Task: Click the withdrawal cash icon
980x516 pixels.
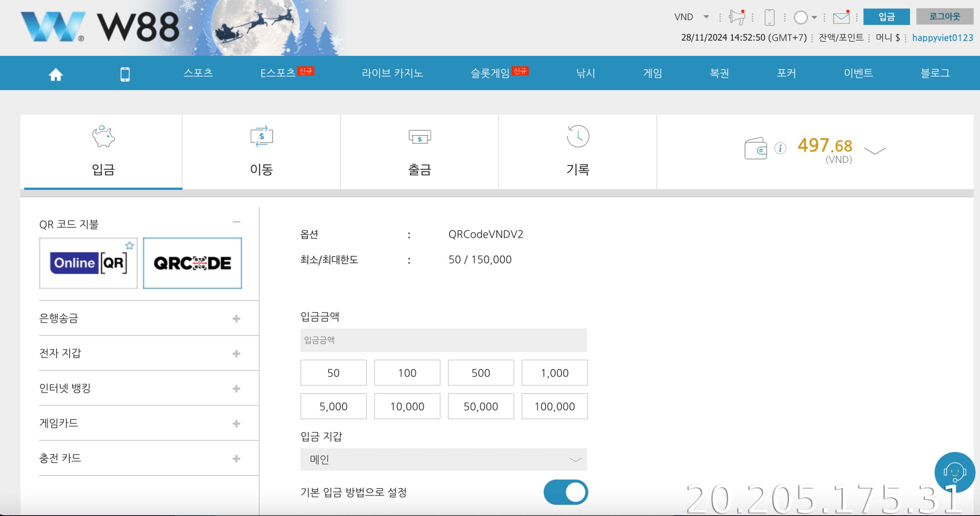Action: tap(420, 137)
